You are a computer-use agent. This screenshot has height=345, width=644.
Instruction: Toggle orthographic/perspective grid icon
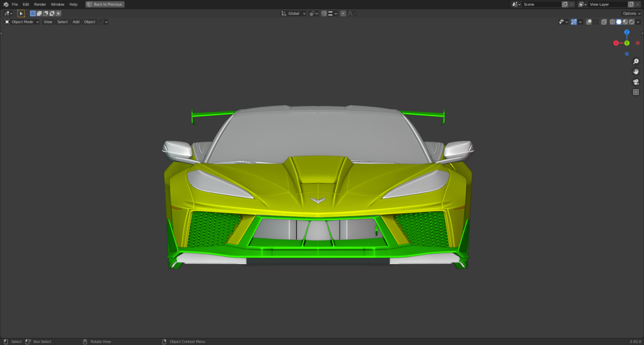pyautogui.click(x=636, y=92)
